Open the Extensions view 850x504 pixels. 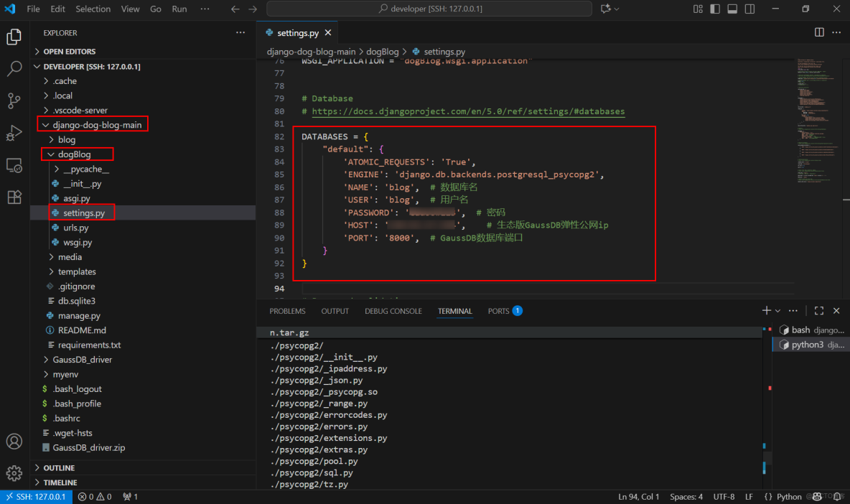(x=14, y=197)
